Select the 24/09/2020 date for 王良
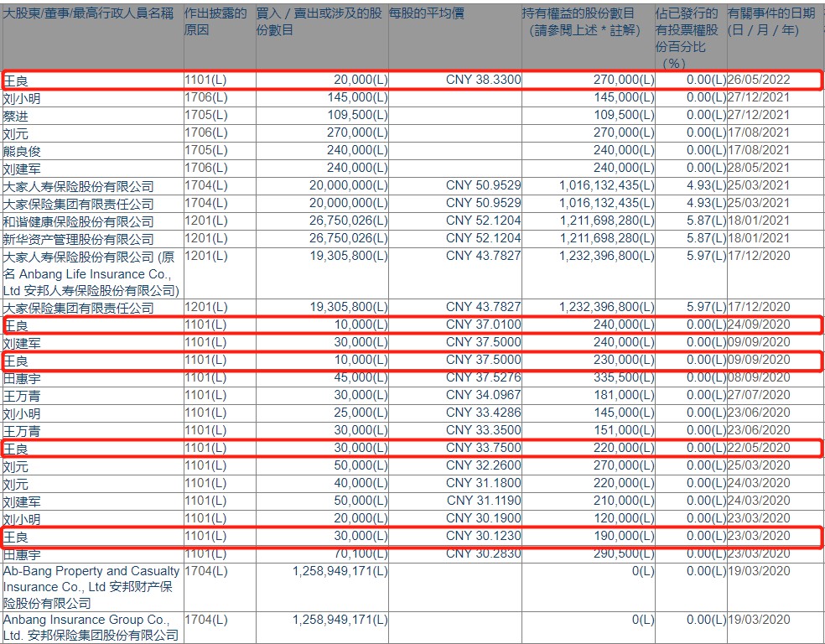 pyautogui.click(x=760, y=325)
